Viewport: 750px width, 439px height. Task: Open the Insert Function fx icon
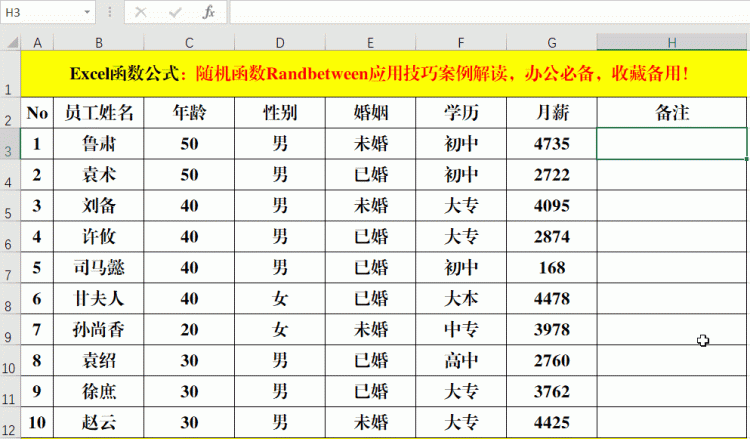[x=209, y=12]
